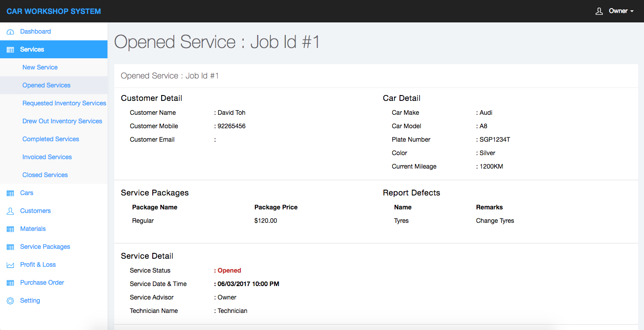
Task: Click the Setting gear icon
Action: (10, 301)
